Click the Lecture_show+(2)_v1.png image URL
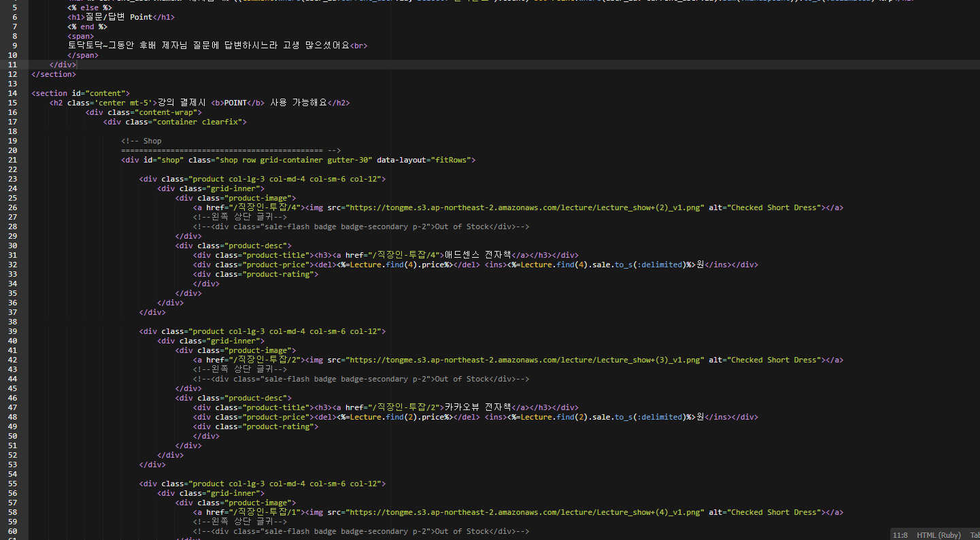Viewport: 980px width, 540px height. 525,207
